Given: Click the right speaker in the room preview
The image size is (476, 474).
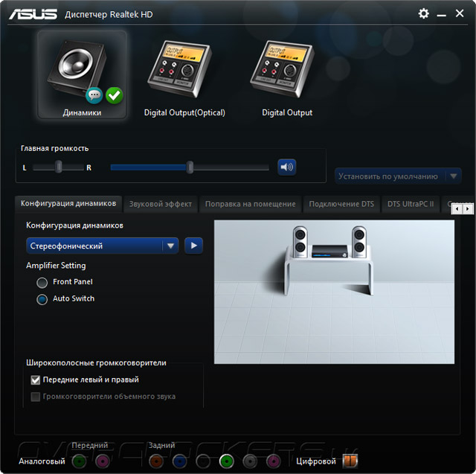Looking at the screenshot, I should click(359, 242).
